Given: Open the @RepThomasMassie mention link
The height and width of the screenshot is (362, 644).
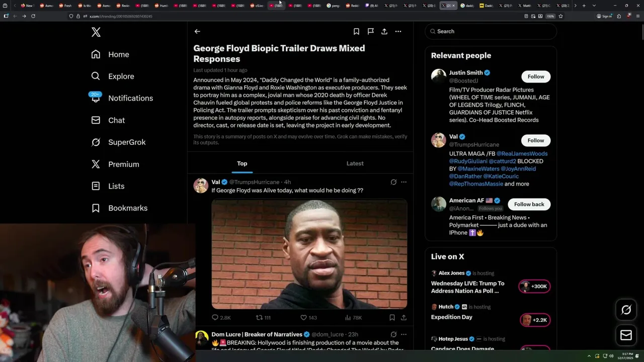Looking at the screenshot, I should pos(476,184).
